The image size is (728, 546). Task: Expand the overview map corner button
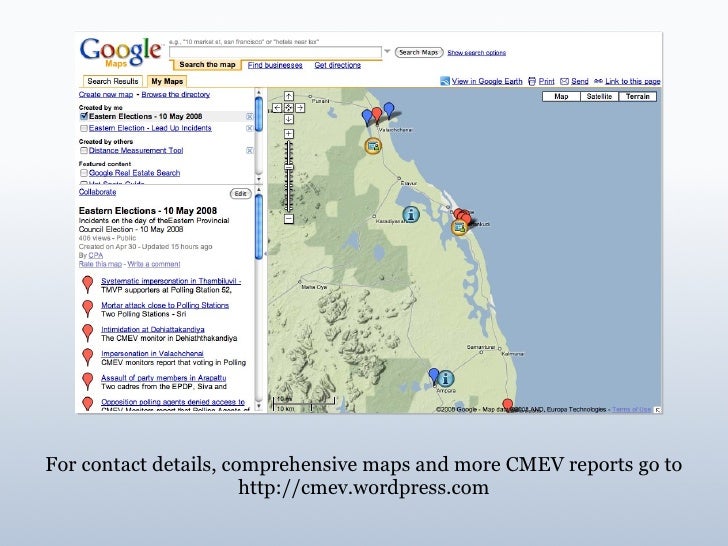coord(657,410)
